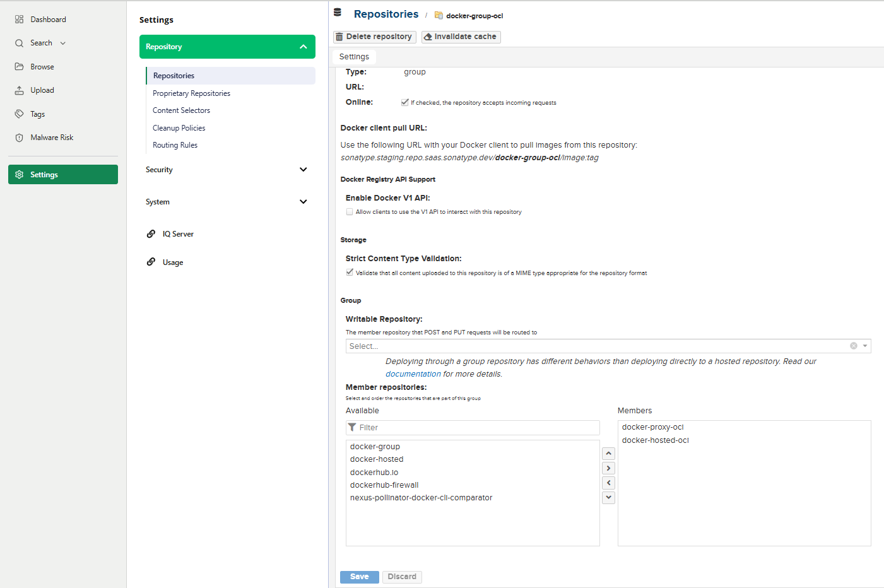
Task: Expand the Search menu chevron
Action: coord(63,44)
